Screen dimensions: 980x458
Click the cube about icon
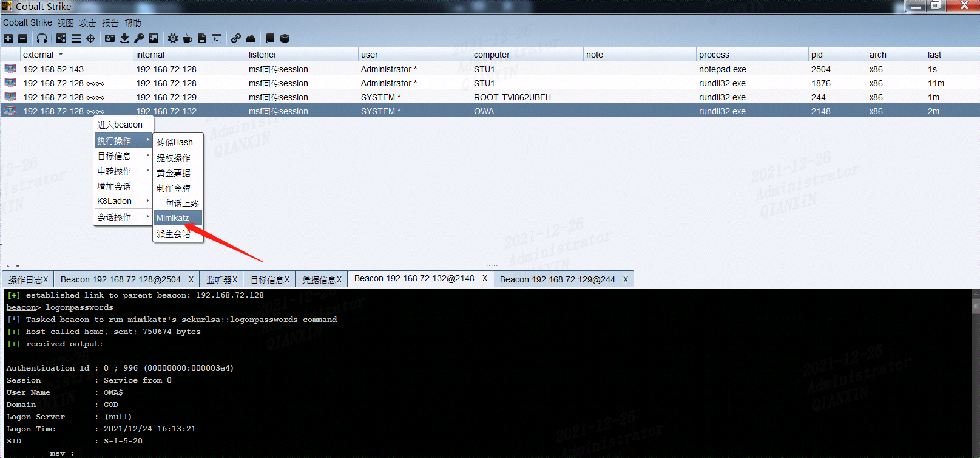point(285,38)
